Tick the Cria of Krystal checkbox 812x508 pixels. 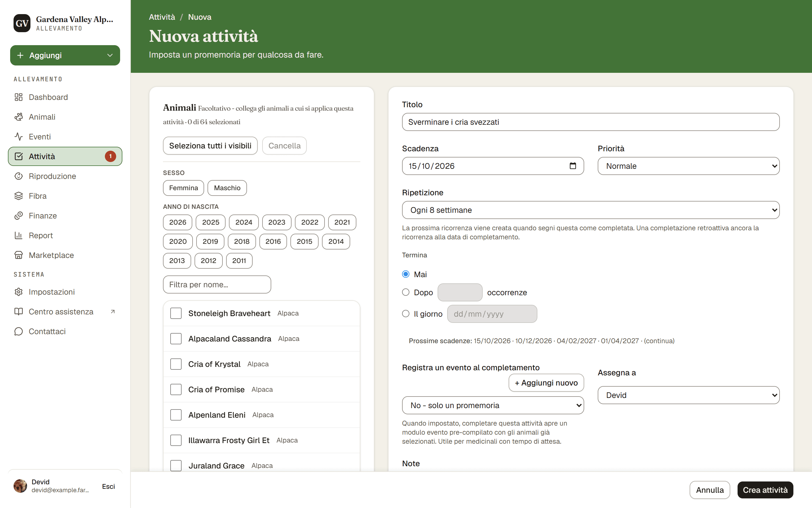coord(176,364)
